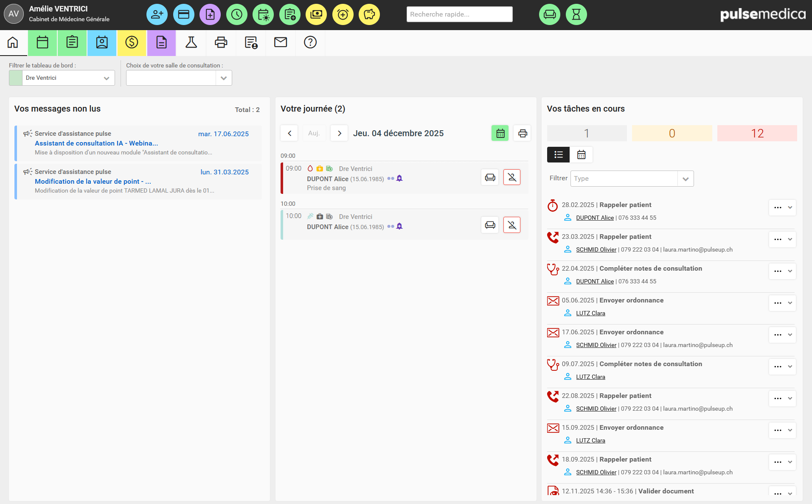Image resolution: width=812 pixels, height=504 pixels.
Task: Select the red counter showing 12 tasks
Action: [757, 133]
